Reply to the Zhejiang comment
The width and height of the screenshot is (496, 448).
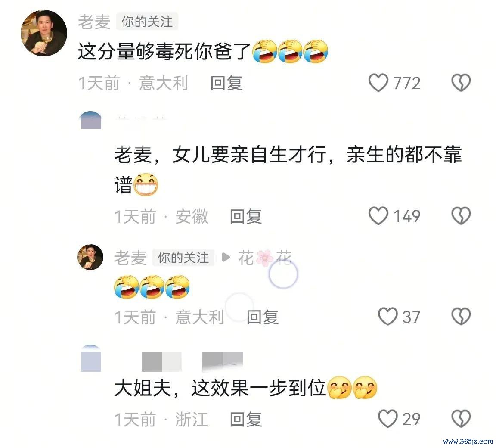[x=246, y=419]
